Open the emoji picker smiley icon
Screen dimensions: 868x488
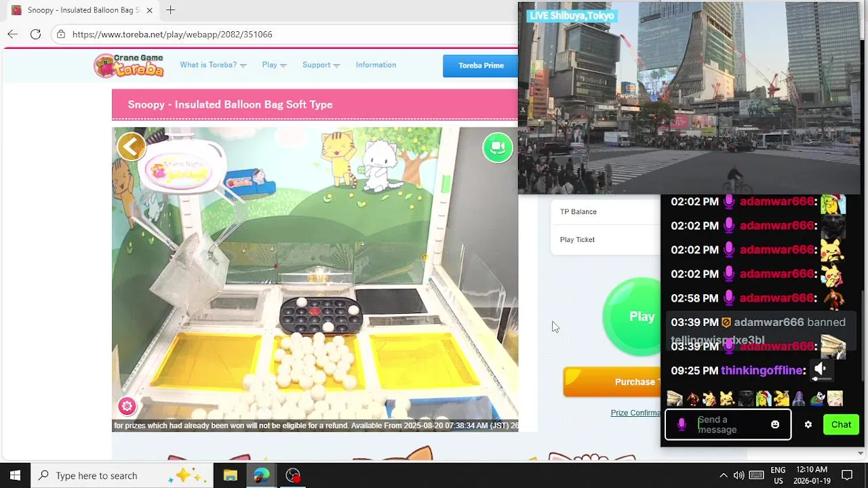[775, 424]
